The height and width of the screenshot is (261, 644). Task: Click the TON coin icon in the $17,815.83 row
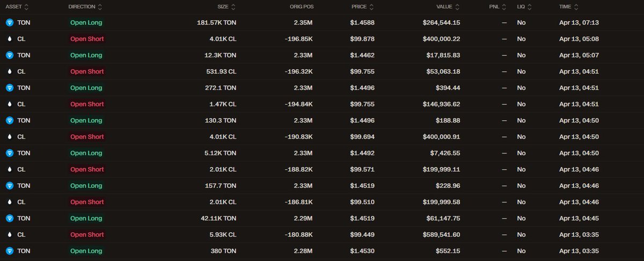click(x=9, y=55)
